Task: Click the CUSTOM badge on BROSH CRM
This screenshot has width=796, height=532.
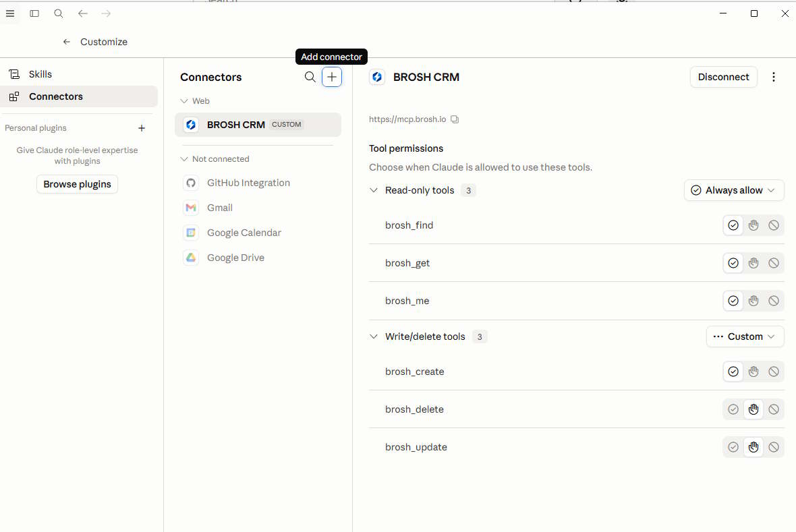Action: click(x=286, y=124)
